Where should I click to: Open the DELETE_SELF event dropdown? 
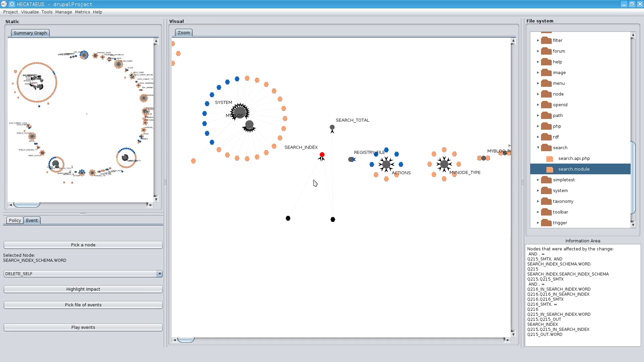(160, 274)
